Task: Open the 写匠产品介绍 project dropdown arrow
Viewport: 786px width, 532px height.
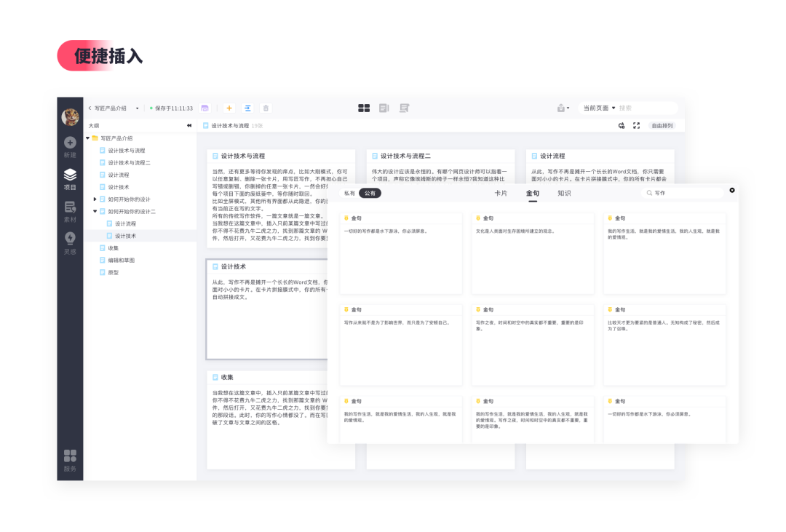Action: click(137, 108)
